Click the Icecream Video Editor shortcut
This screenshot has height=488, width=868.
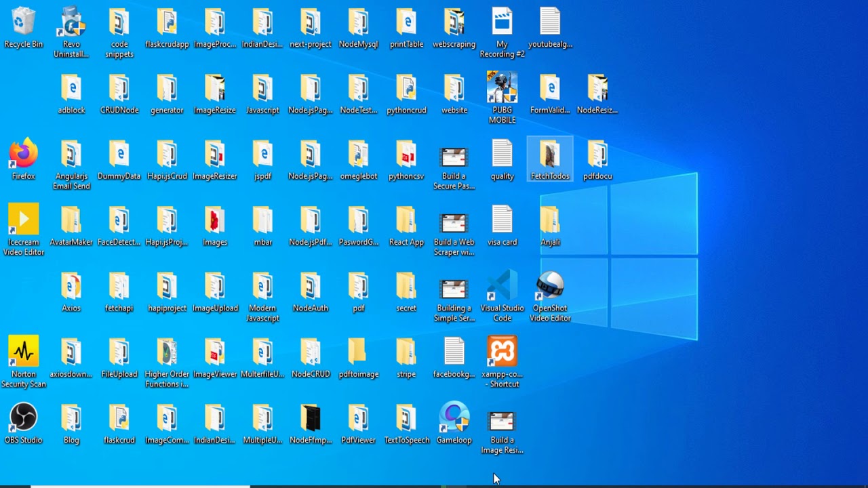coord(23,220)
